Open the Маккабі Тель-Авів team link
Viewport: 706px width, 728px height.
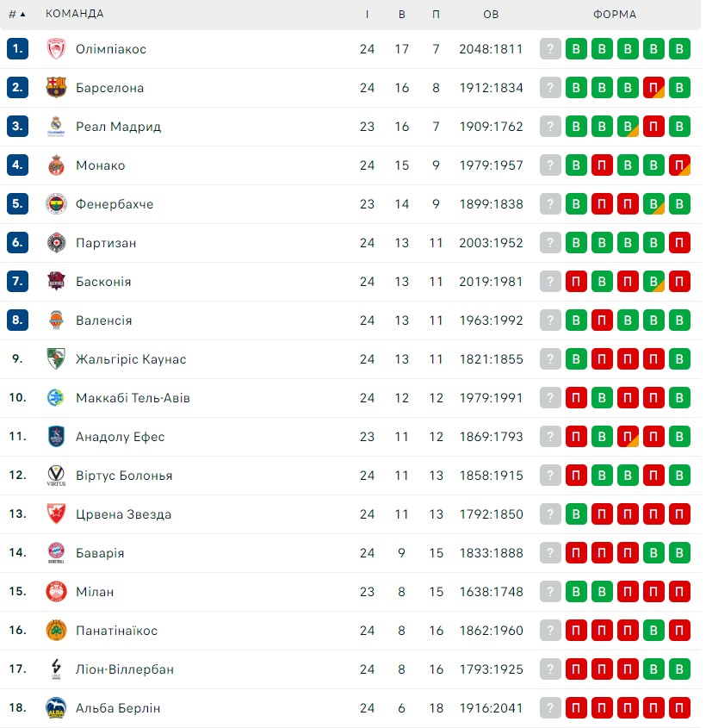click(133, 398)
